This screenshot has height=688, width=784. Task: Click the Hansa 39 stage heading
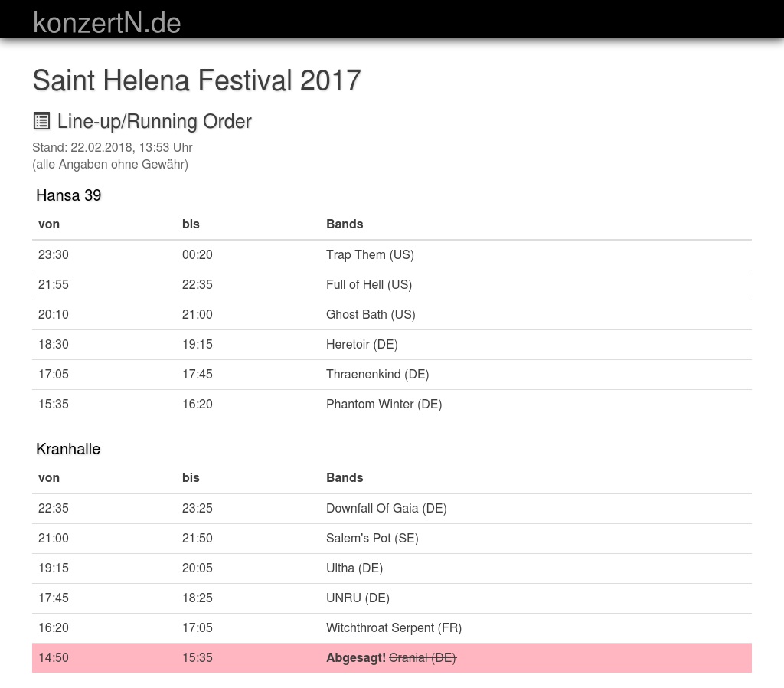coord(69,195)
